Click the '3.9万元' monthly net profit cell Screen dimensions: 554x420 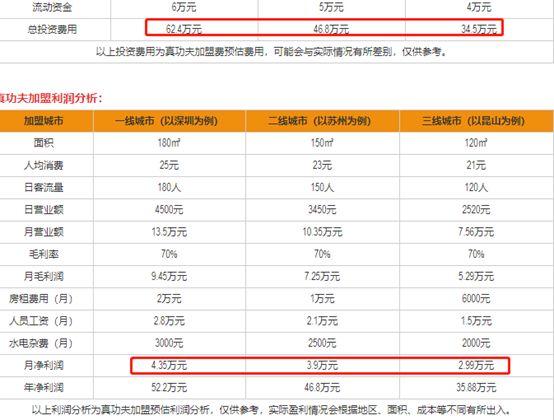[322, 365]
